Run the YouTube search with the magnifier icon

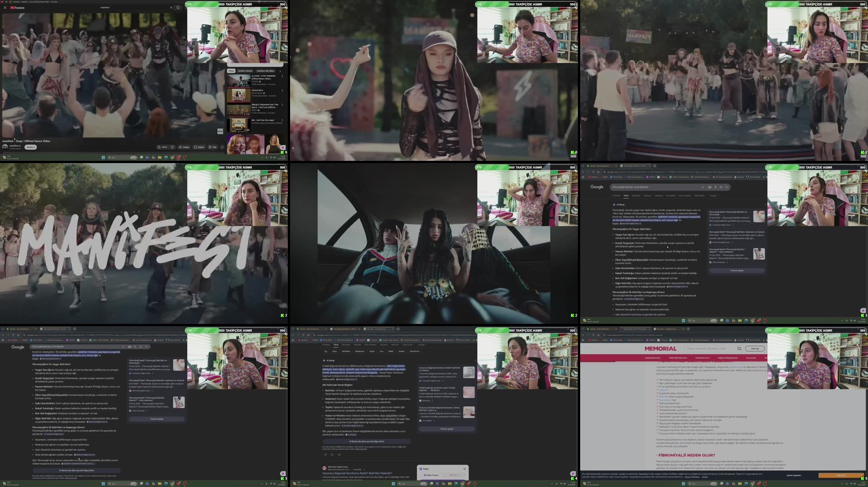[178, 8]
